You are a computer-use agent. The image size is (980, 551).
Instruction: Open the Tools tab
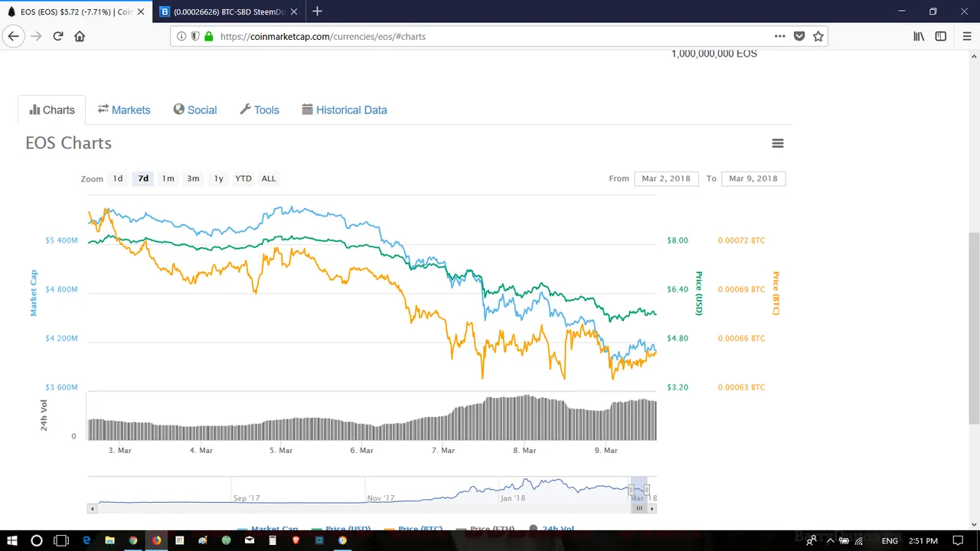point(260,110)
